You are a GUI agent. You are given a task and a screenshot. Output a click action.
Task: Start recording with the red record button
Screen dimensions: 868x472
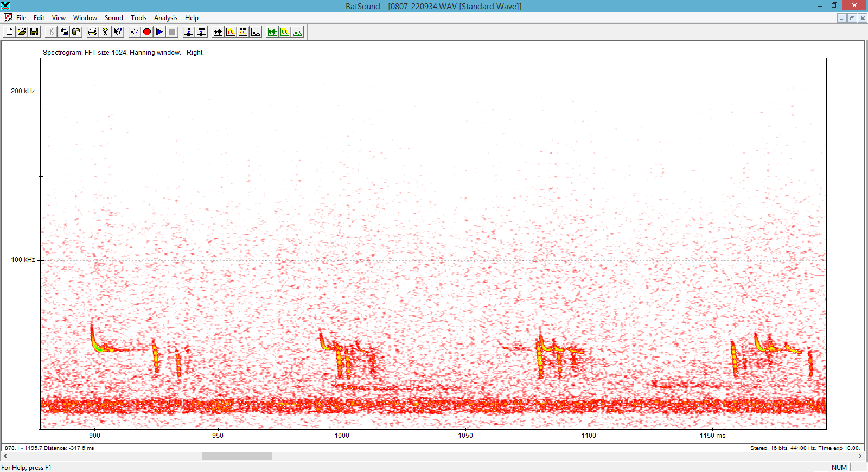[x=147, y=32]
